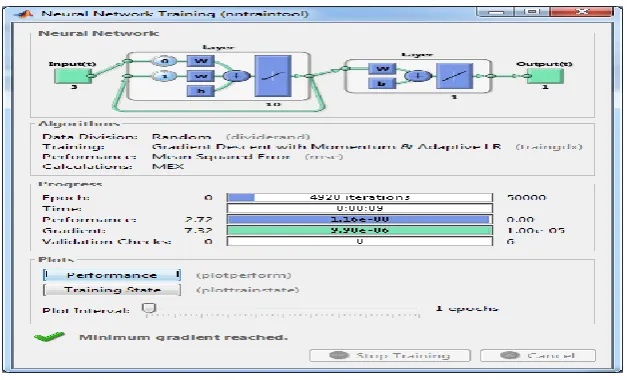Click the 50000 maximum epoch value
631x380 pixels.
point(526,198)
